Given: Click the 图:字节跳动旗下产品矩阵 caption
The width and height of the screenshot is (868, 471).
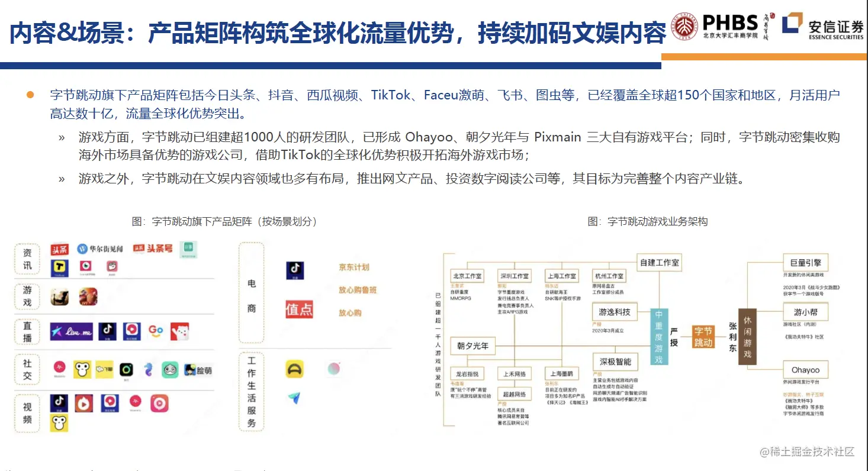Looking at the screenshot, I should point(226,221).
